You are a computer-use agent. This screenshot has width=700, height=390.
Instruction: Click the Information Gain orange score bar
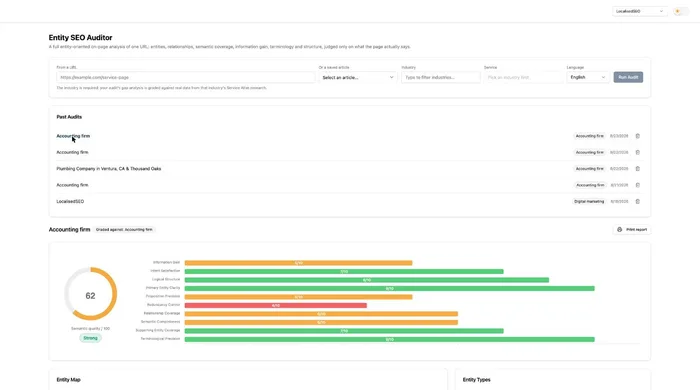298,263
